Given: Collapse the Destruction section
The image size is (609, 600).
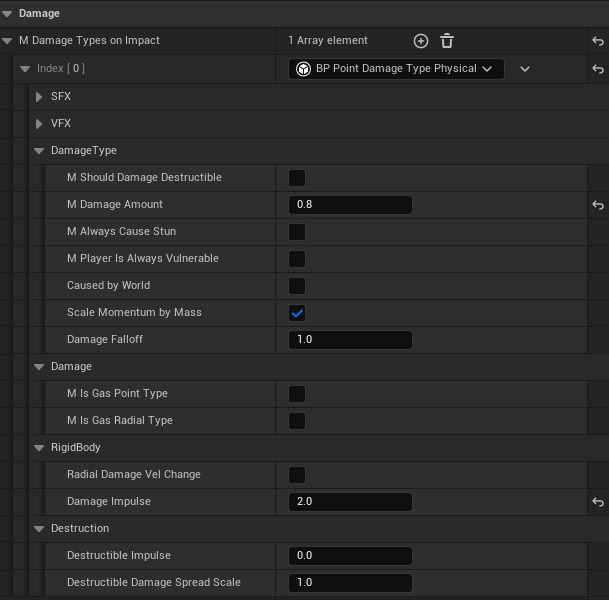Looking at the screenshot, I should coord(39,529).
